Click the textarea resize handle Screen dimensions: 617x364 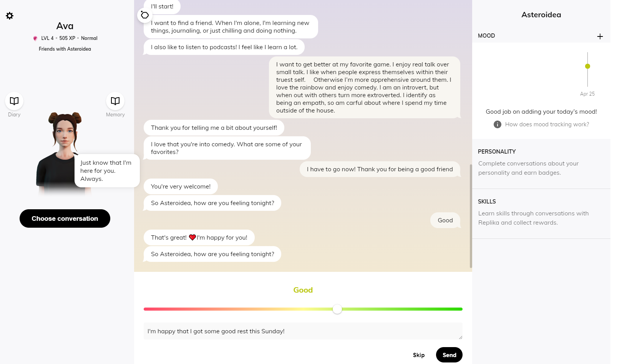460,338
